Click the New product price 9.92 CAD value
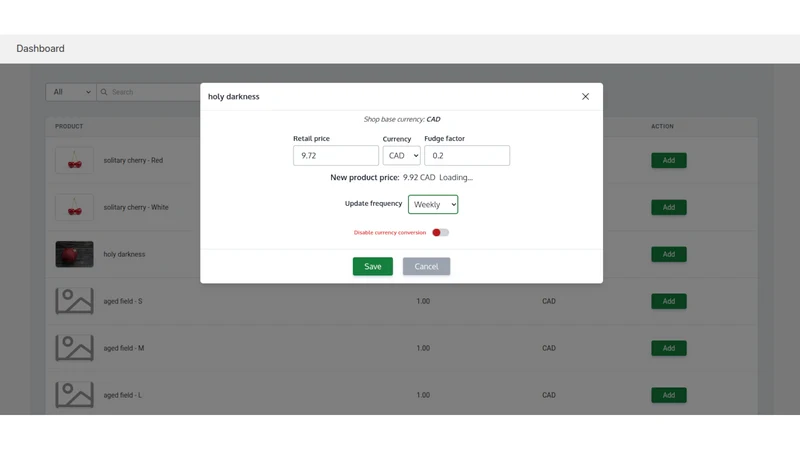The image size is (800, 450). tap(419, 178)
